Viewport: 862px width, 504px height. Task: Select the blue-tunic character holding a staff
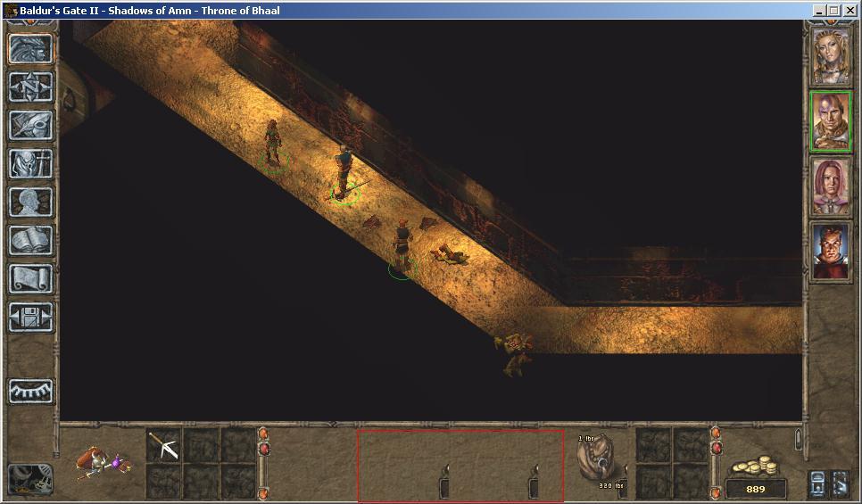[x=344, y=171]
